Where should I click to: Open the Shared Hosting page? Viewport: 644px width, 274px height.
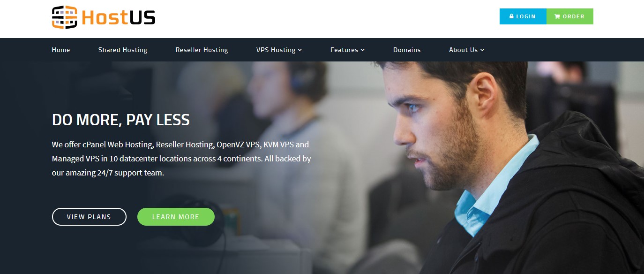(123, 50)
